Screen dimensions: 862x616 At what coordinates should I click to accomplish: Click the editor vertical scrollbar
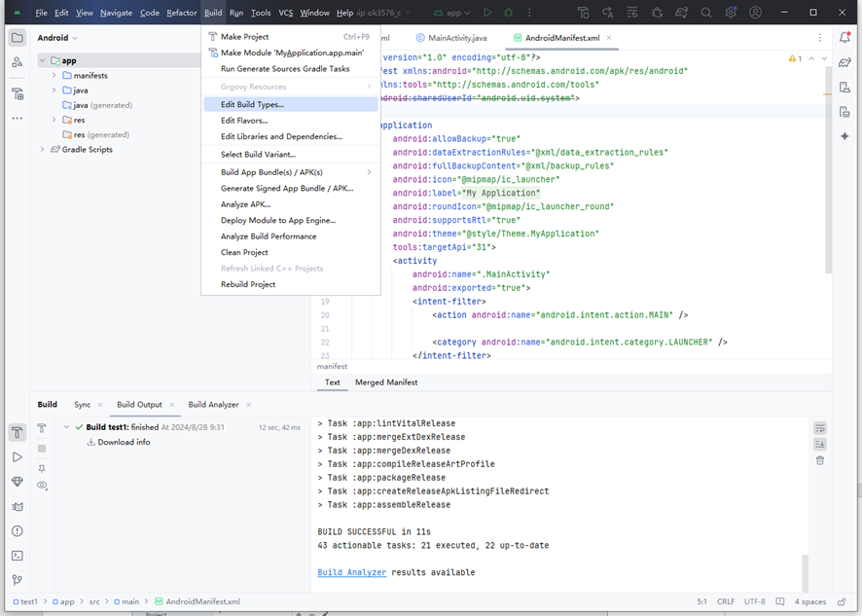click(829, 170)
